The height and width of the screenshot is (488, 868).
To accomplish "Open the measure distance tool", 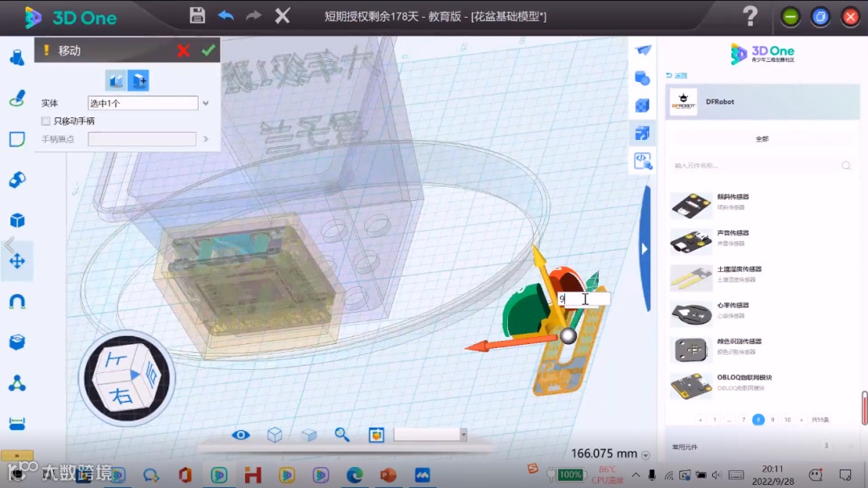I will pyautogui.click(x=17, y=424).
